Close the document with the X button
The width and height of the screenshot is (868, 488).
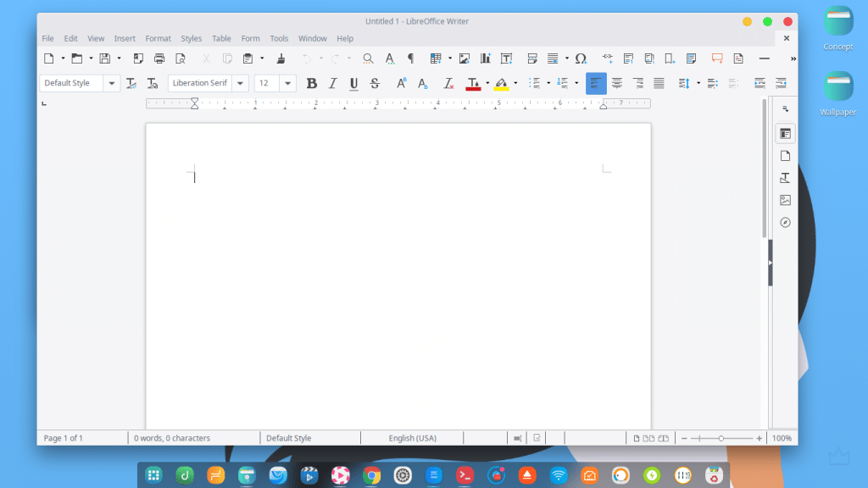click(787, 38)
